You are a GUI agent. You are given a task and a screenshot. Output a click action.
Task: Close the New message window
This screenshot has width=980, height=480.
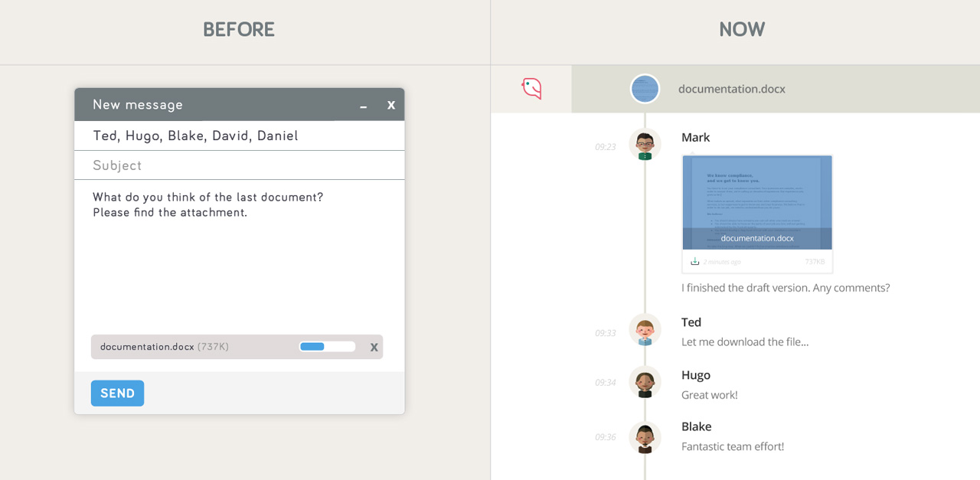390,105
